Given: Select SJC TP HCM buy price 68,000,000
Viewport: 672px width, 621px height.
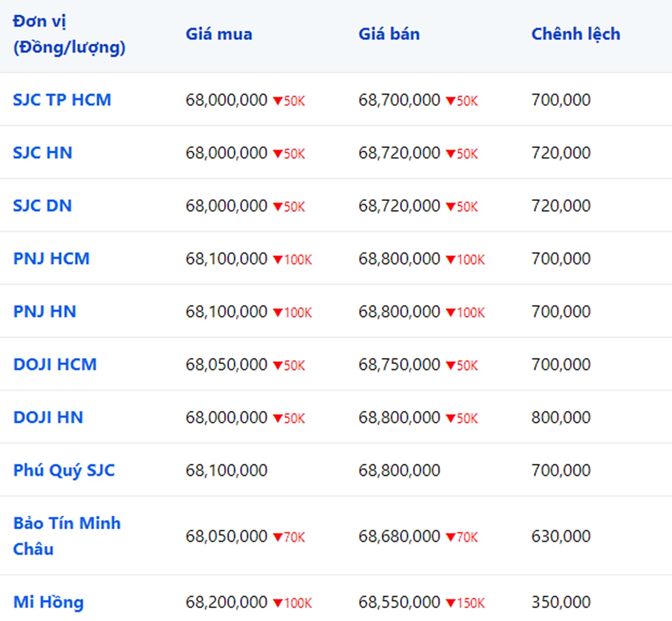Looking at the screenshot, I should [227, 100].
